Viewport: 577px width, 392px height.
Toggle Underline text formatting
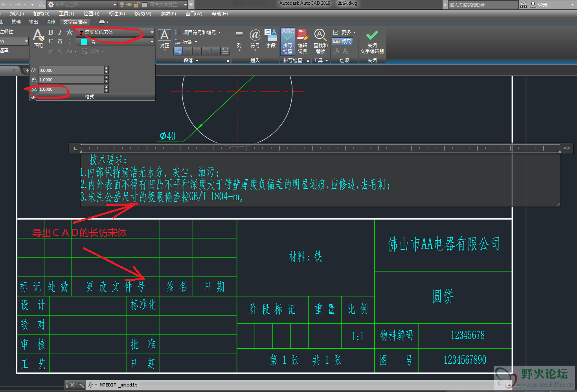(x=51, y=42)
